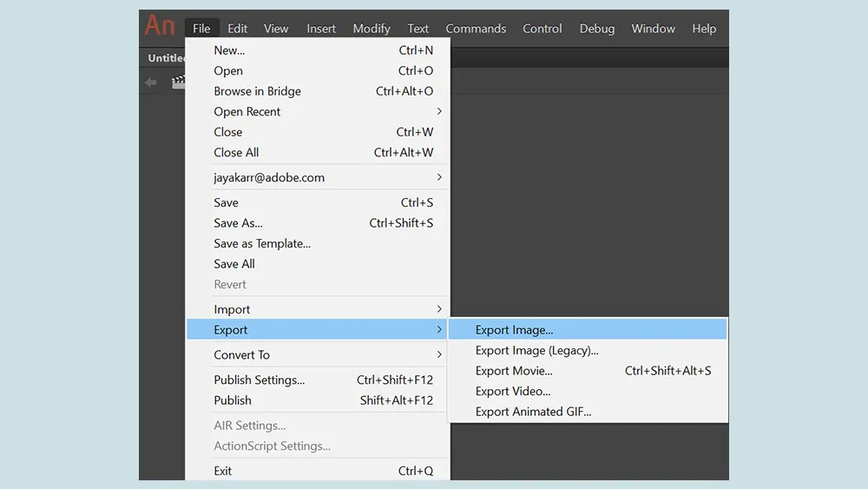
Task: Open the Edit menu
Action: (x=238, y=29)
